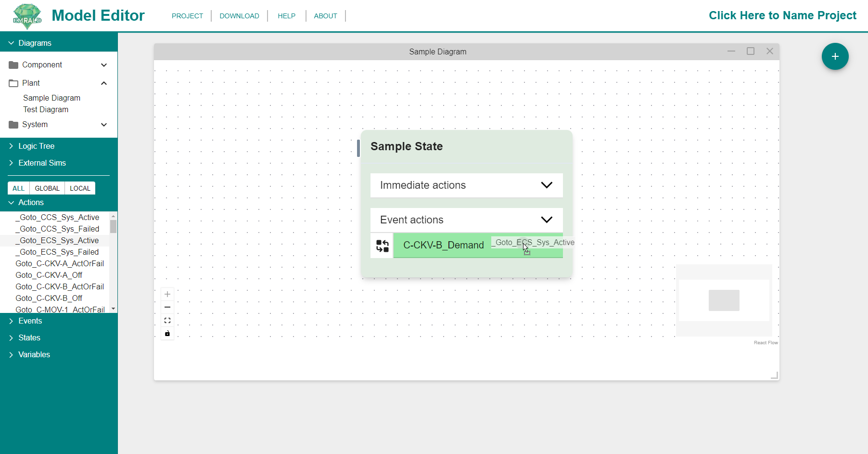The width and height of the screenshot is (868, 454).
Task: Open Test Diagram in the Plant folder
Action: (x=46, y=109)
